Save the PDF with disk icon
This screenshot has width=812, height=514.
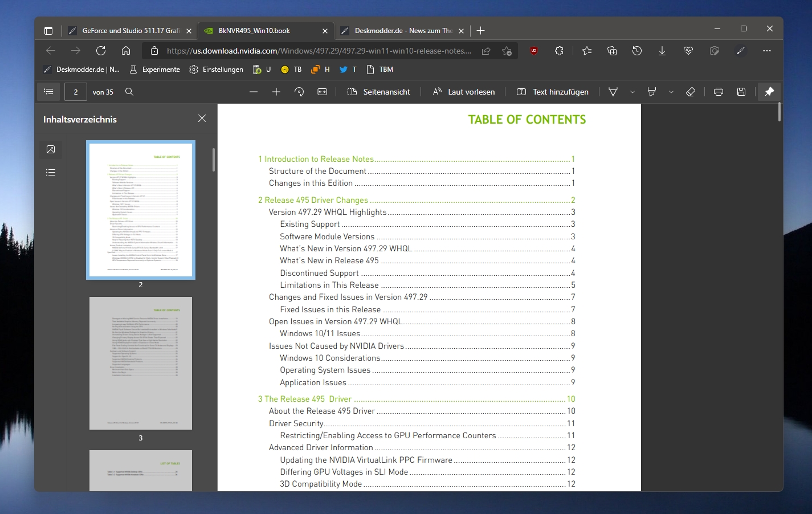pyautogui.click(x=741, y=92)
